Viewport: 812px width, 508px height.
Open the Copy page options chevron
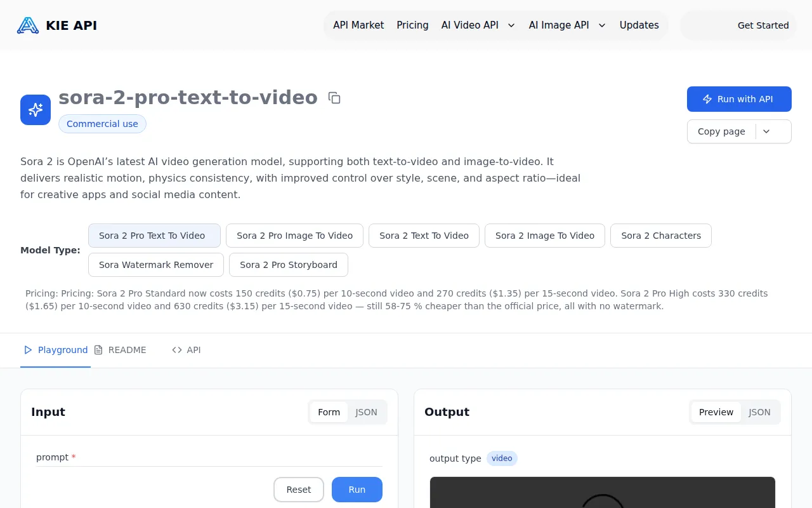pos(766,131)
